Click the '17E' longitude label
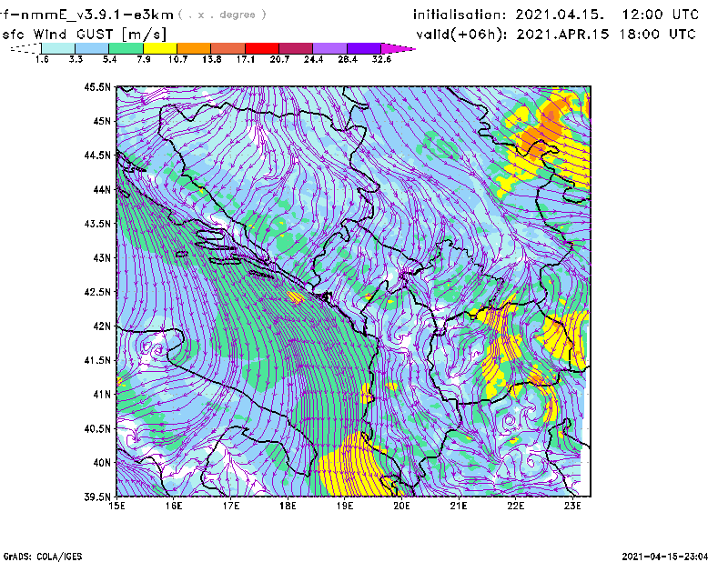This screenshot has height=562, width=728. [x=231, y=506]
